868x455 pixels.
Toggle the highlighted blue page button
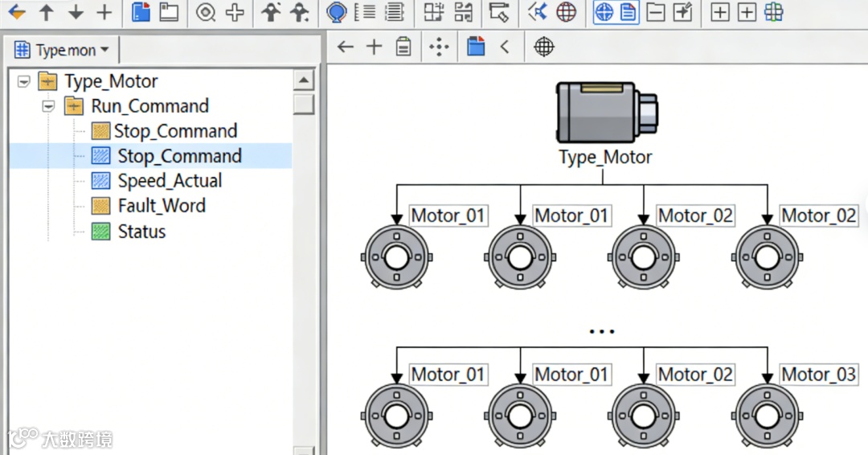coord(628,12)
